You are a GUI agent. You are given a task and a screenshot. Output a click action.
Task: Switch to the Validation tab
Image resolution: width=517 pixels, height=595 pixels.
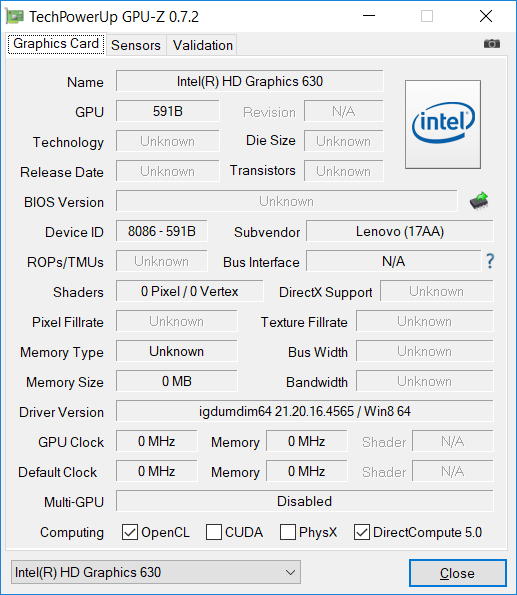(203, 45)
